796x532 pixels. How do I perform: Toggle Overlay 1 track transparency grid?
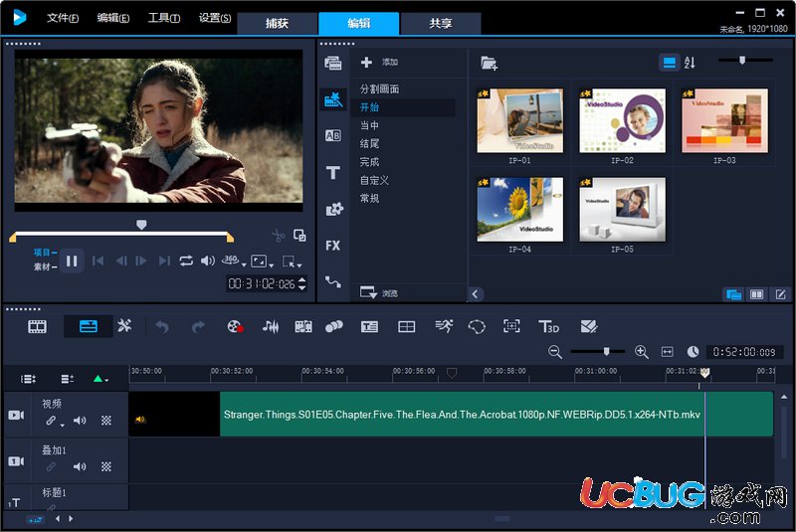(x=106, y=466)
